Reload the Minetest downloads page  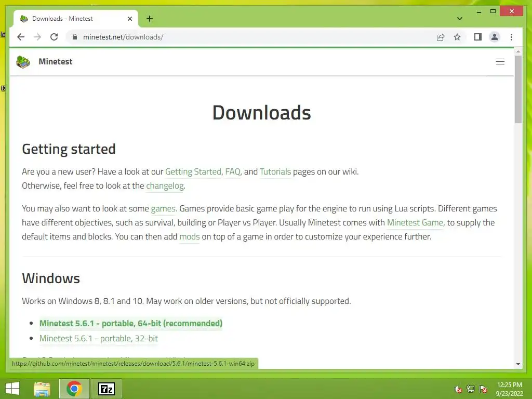click(54, 37)
